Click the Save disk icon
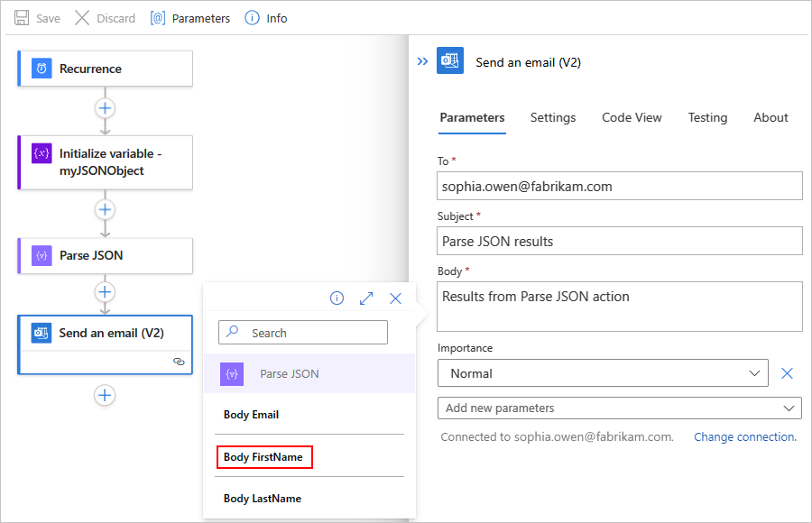The image size is (812, 523). point(23,18)
